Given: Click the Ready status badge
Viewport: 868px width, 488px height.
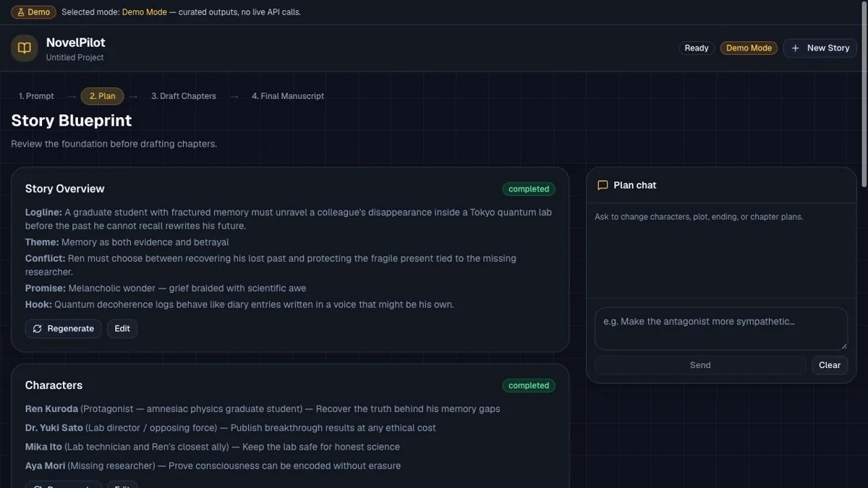Looking at the screenshot, I should (697, 48).
